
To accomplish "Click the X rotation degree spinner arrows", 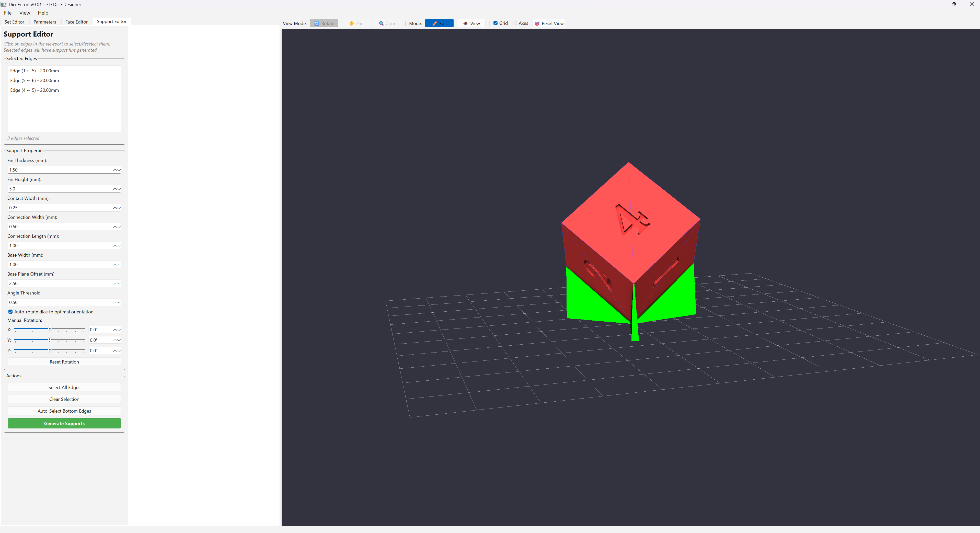I will (x=117, y=330).
